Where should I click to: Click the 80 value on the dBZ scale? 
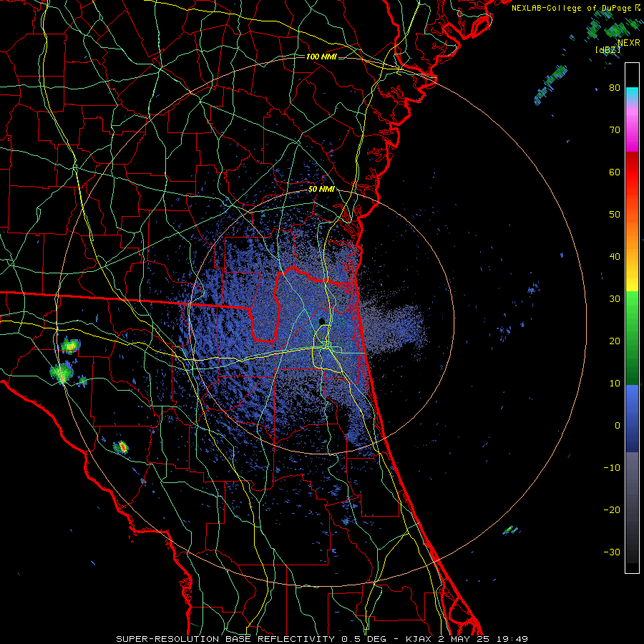[615, 87]
